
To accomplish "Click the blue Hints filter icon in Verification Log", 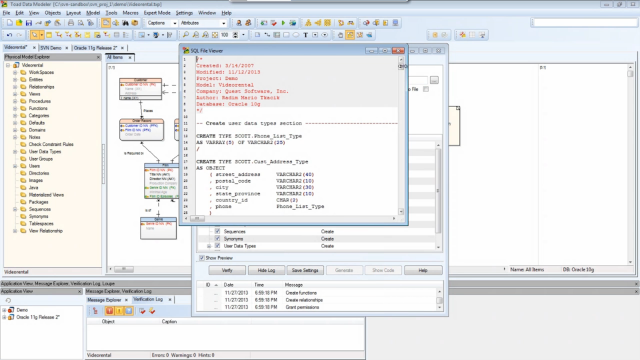I will pos(129,311).
